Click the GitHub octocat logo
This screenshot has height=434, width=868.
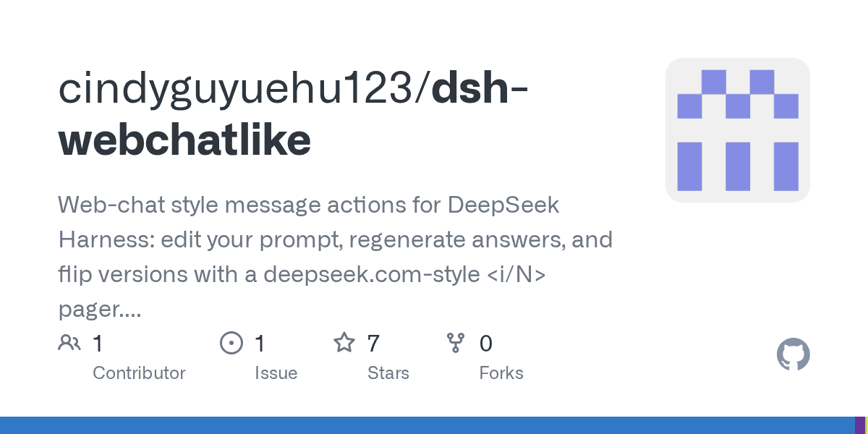793,354
